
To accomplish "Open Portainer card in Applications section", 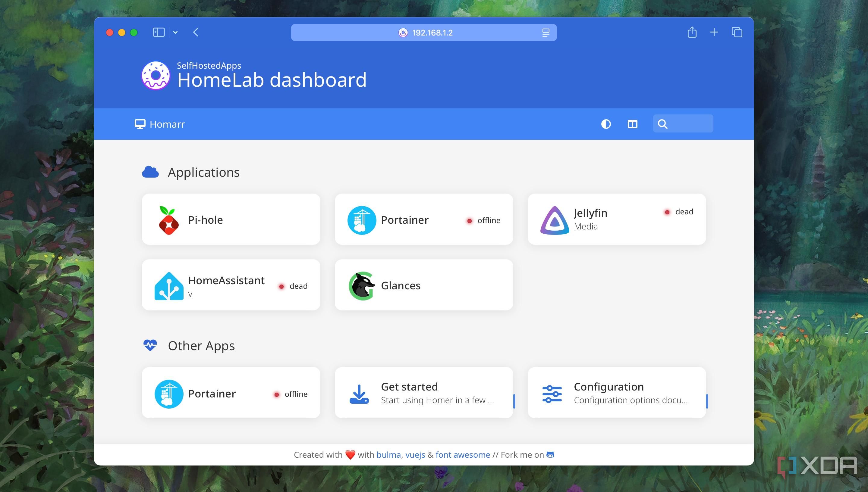I will pos(424,219).
